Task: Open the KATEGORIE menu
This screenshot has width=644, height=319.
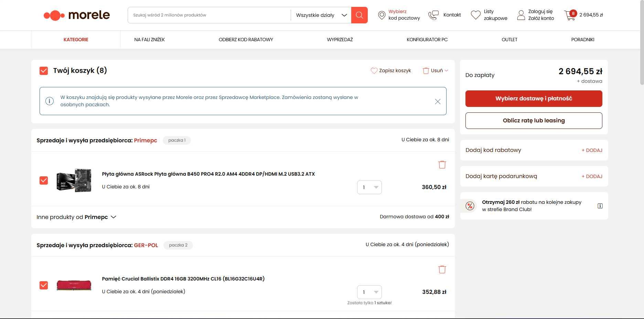Action: (x=76, y=40)
